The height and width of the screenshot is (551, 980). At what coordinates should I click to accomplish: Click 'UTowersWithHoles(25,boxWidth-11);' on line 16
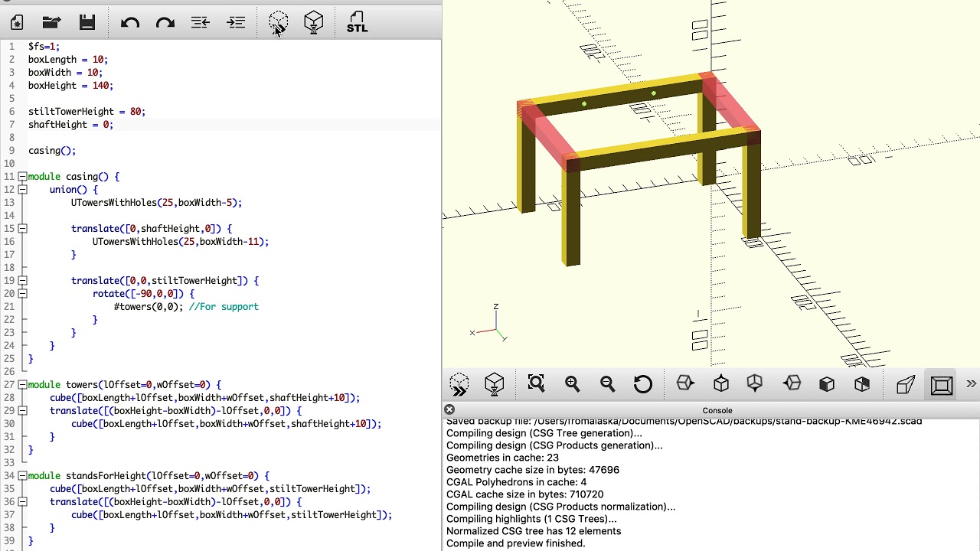point(181,242)
